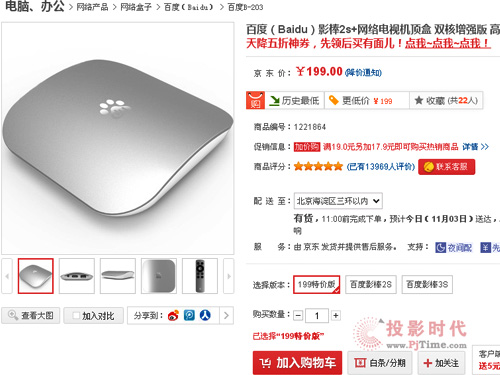Share to Renren icon
Viewport: 500px width, 375px height.
coord(205,315)
